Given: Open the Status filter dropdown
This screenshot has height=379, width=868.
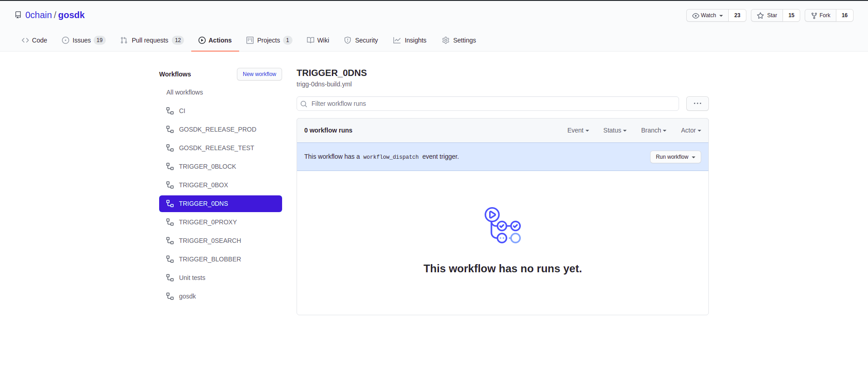Looking at the screenshot, I should click(615, 130).
